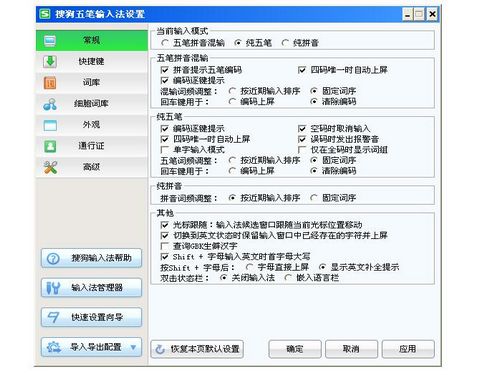The width and height of the screenshot is (500, 375).
Task: Click the question mark help icon
Action: tap(53, 258)
